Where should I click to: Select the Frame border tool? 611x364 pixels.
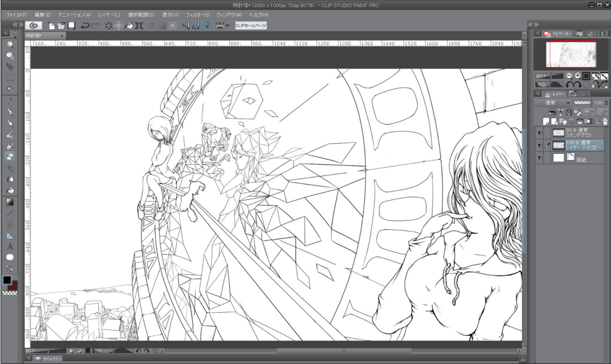(x=10, y=224)
